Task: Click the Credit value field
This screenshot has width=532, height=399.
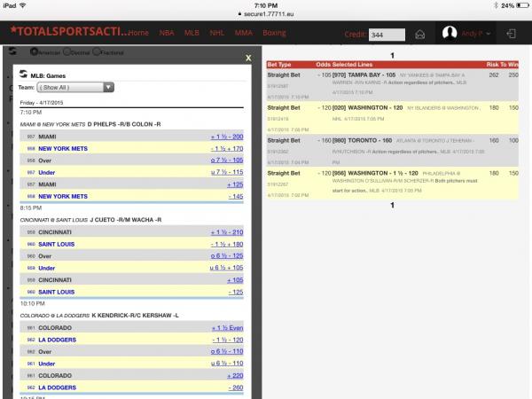Action: click(387, 35)
